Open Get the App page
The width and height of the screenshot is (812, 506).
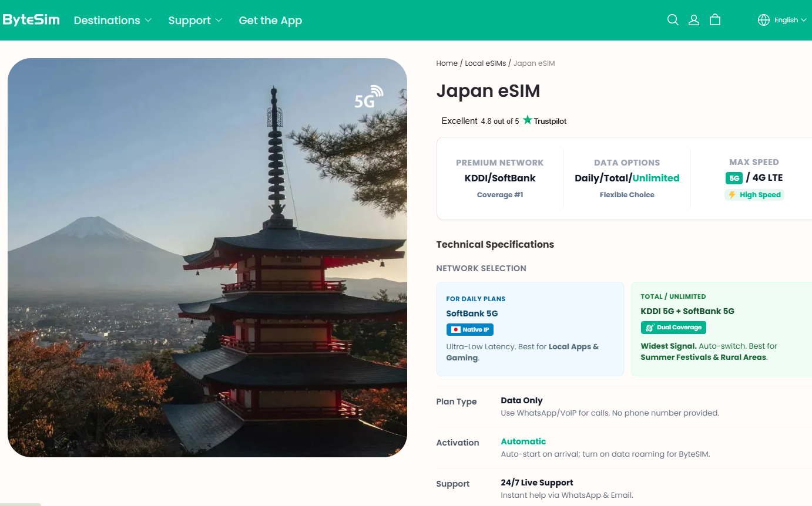coord(270,20)
